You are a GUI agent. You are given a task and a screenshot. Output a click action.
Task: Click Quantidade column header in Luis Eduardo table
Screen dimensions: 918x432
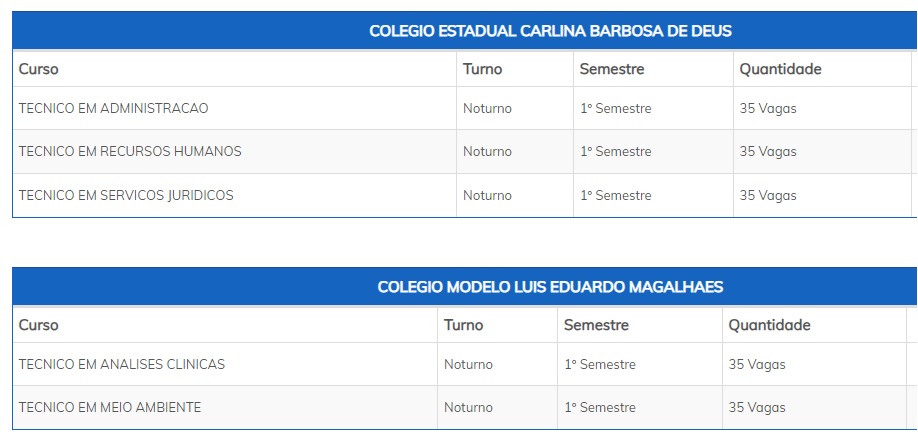click(x=769, y=325)
